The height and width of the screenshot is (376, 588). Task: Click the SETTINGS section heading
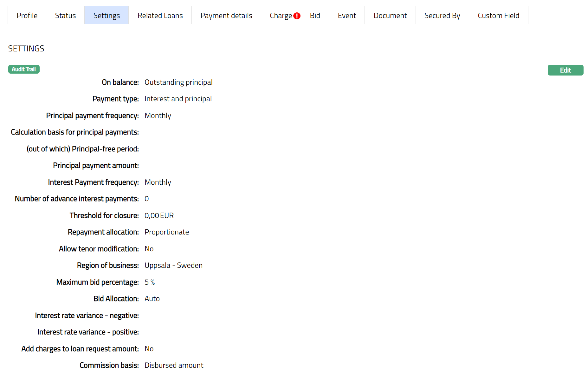[26, 49]
